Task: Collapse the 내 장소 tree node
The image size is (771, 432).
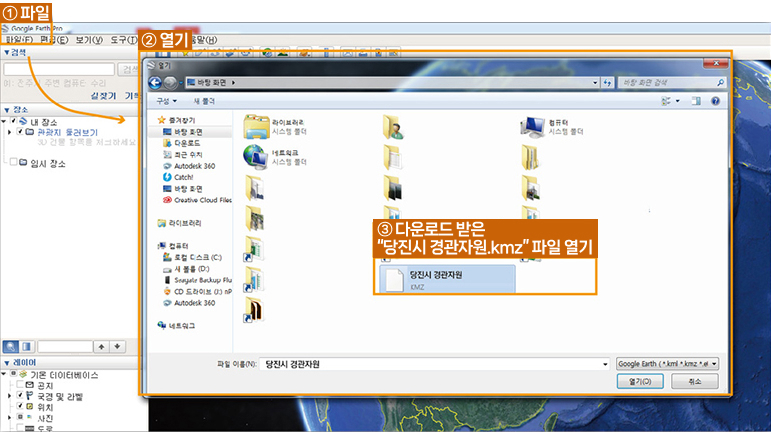Action: (x=4, y=121)
